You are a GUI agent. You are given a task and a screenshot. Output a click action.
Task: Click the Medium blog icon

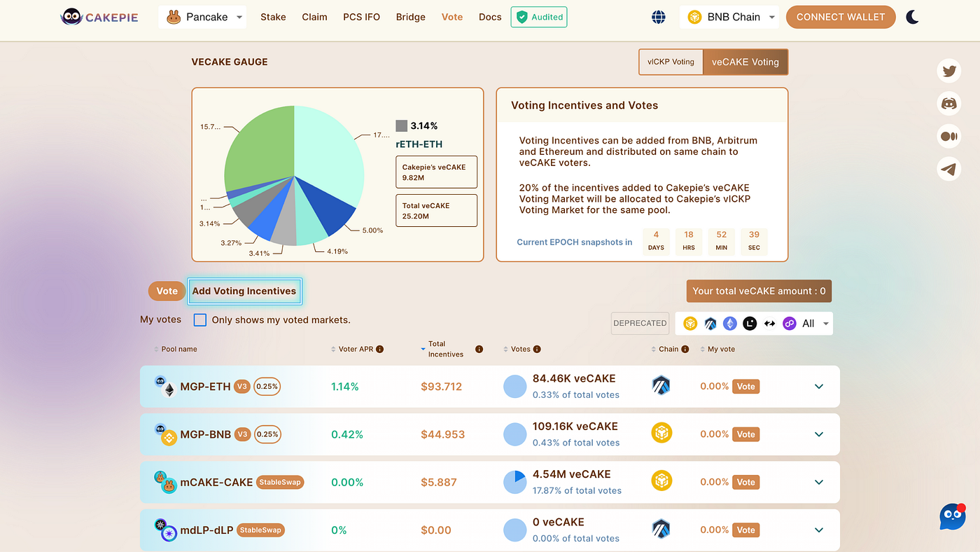[x=949, y=137]
